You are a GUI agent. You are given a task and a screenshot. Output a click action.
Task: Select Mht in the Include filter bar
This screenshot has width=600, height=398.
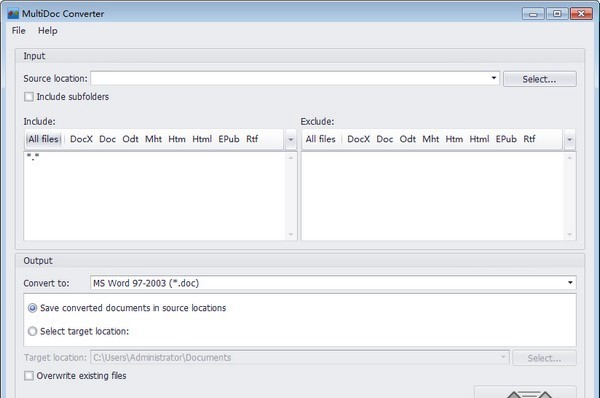[153, 139]
